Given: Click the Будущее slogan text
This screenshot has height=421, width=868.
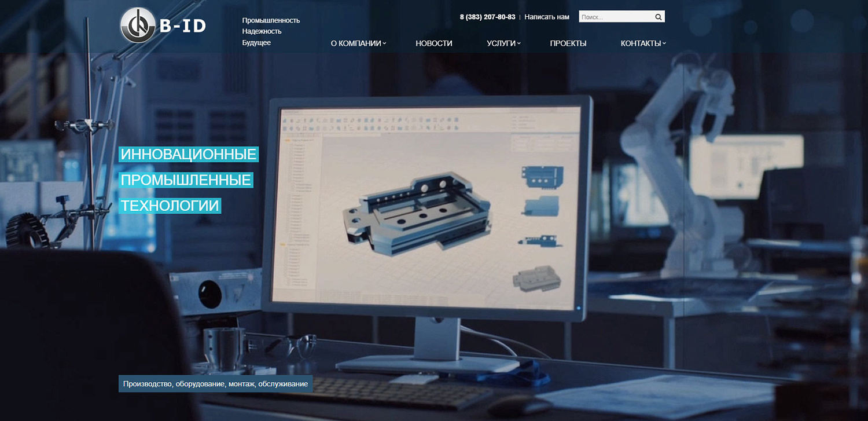Looking at the screenshot, I should tap(256, 42).
